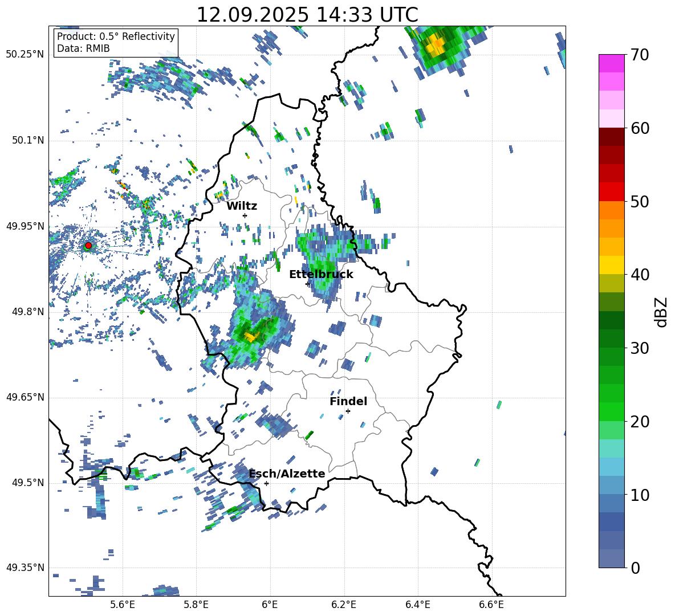Click the plus marker beside Findel
675x616 pixels.
coord(348,411)
